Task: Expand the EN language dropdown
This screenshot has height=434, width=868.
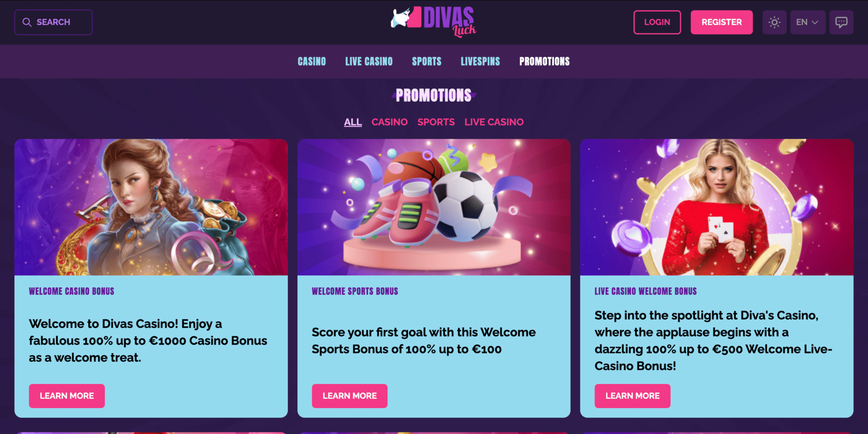Action: (808, 22)
